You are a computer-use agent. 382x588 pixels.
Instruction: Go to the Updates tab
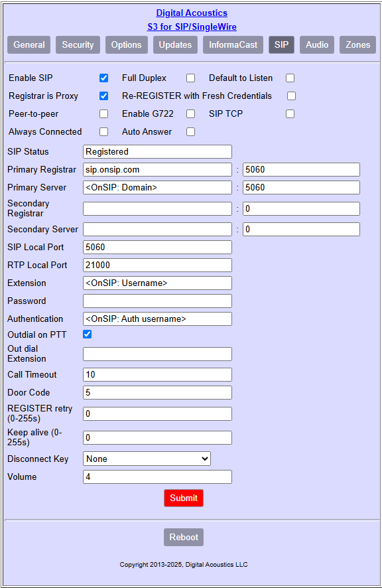click(x=175, y=45)
